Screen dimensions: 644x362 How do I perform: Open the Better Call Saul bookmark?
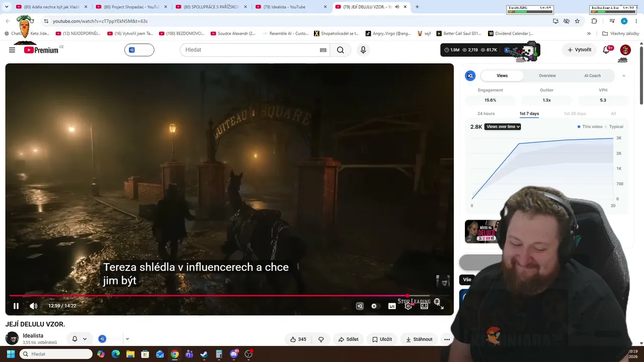[x=458, y=34]
